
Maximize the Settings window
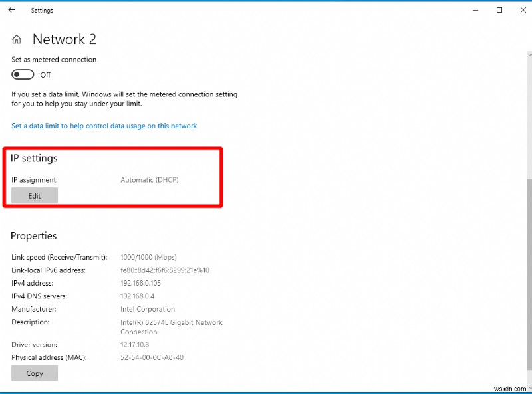tap(499, 10)
